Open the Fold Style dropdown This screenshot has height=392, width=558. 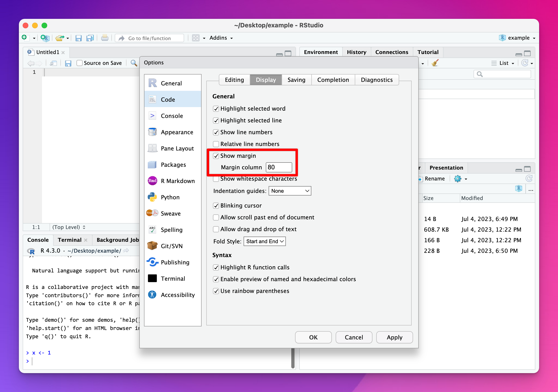[x=264, y=242]
